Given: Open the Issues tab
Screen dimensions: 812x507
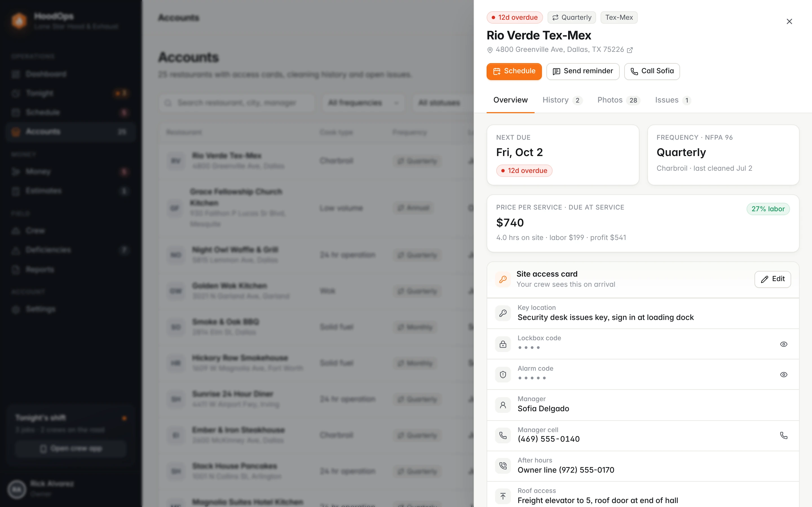Looking at the screenshot, I should (673, 100).
